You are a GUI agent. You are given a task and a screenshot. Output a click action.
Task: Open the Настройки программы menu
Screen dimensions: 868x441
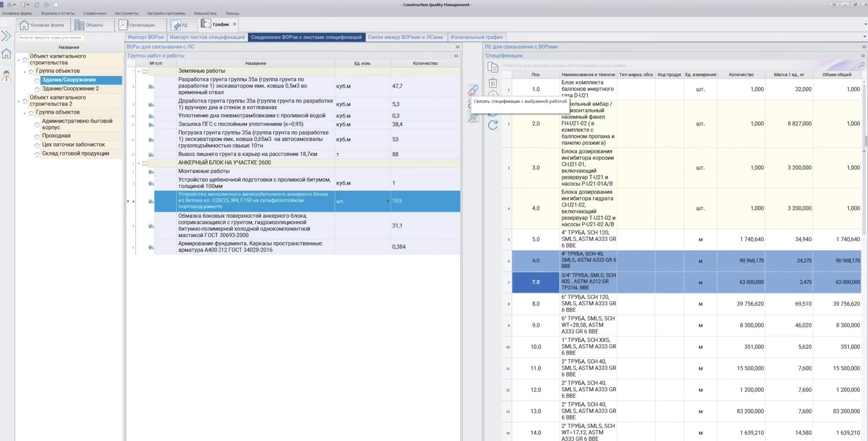[166, 13]
